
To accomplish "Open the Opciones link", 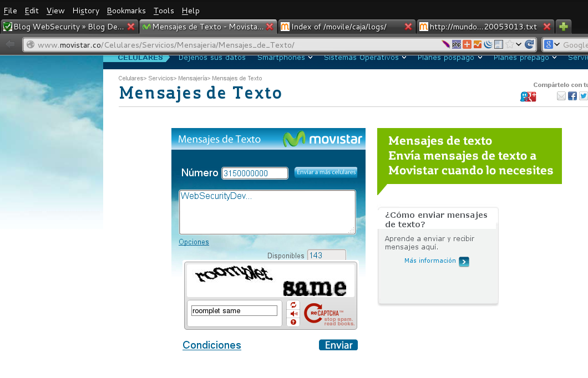I will (194, 242).
